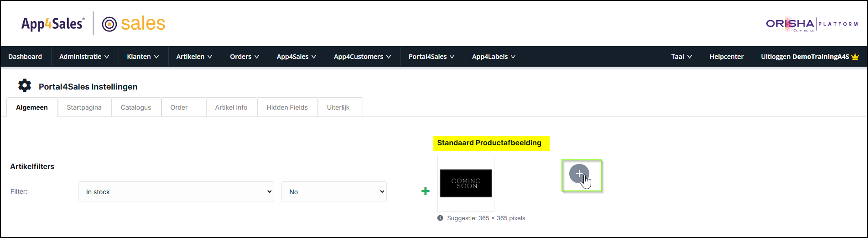Screen dimensions: 868x238
Task: Expand the Administratie menu
Action: coord(84,57)
